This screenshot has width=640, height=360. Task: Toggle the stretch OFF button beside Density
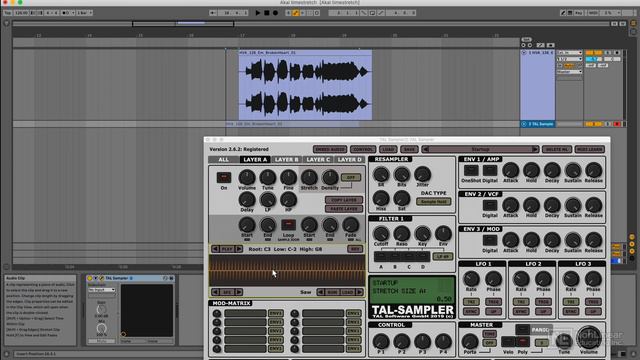(351, 178)
